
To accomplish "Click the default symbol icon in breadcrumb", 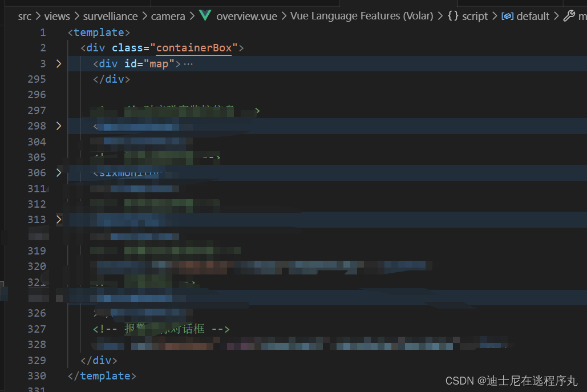I will pyautogui.click(x=507, y=17).
